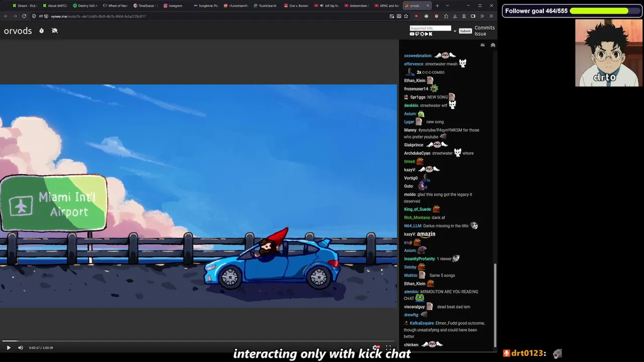The width and height of the screenshot is (644, 362).
Task: Switch to the RustleSearch tab
Action: point(266,6)
